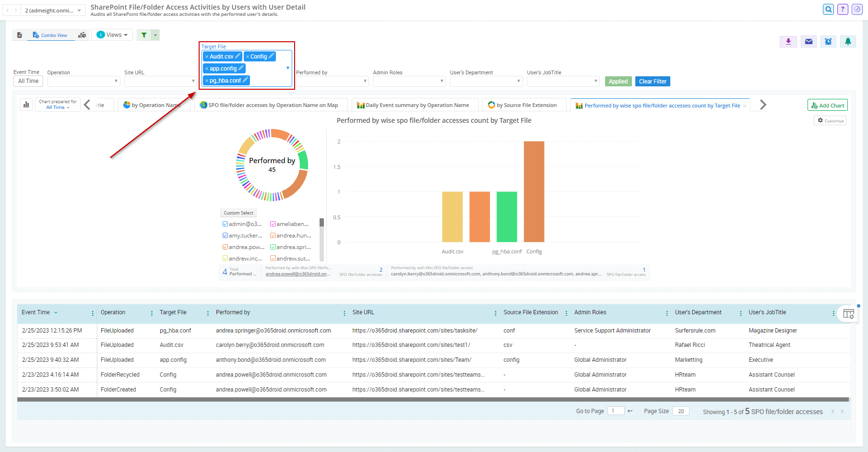Uncheck ameliaben... in the Custom Select list
868x452 pixels.
tap(273, 224)
